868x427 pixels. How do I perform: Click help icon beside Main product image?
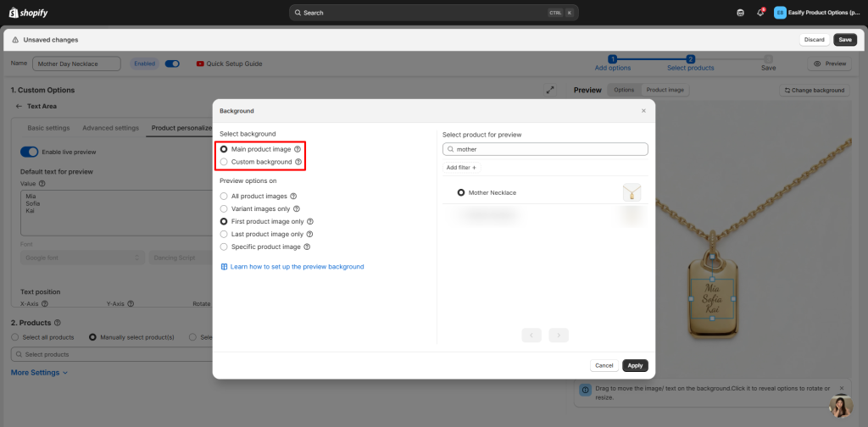298,149
